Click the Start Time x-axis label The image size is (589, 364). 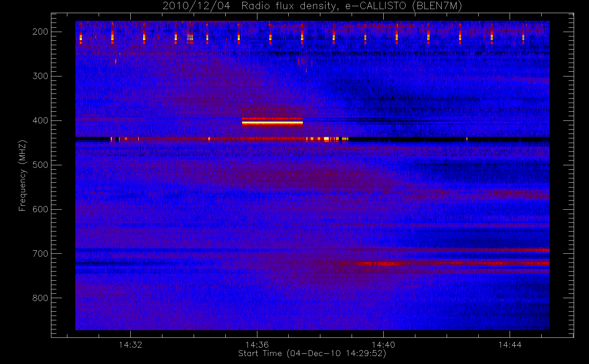point(312,353)
